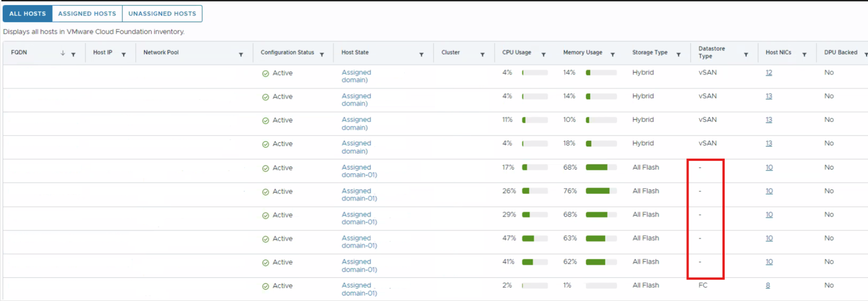The image size is (868, 301).
Task: Filter by Configuration Status column
Action: (322, 55)
